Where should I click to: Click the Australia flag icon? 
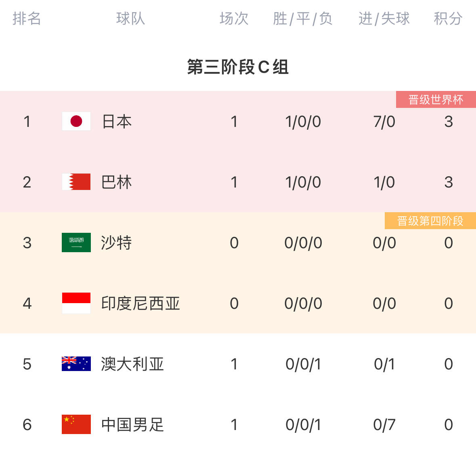click(x=76, y=364)
